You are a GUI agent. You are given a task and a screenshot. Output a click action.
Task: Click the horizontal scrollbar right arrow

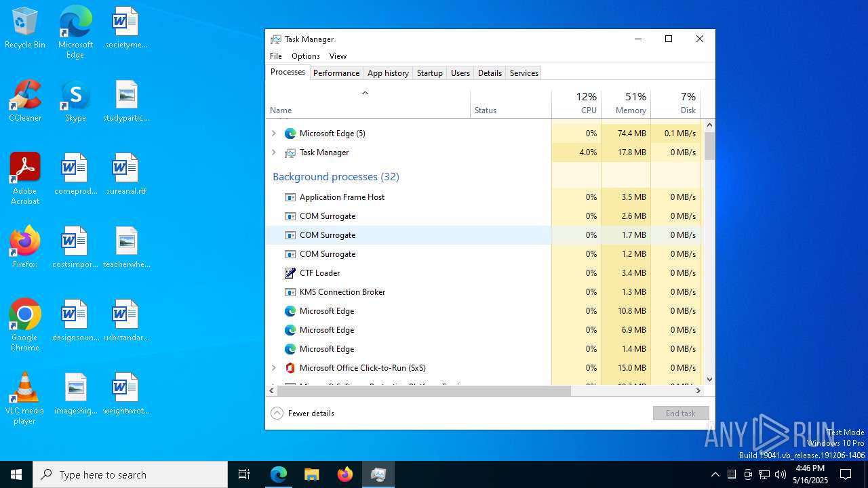point(698,390)
